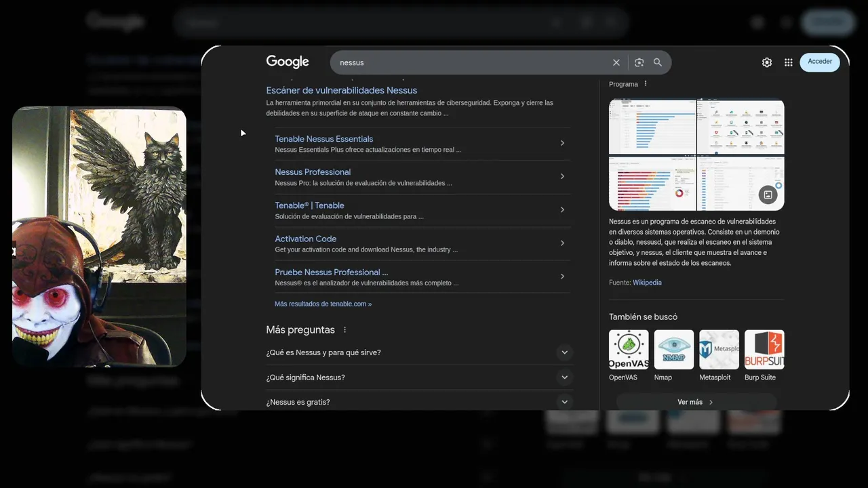Viewport: 868px width, 488px height.
Task: Click the También se buscó heading
Action: pos(643,317)
